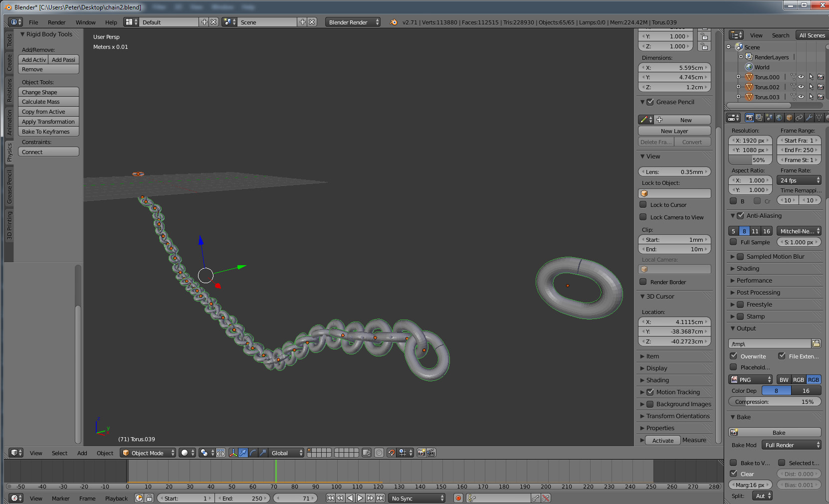Screen dimensions: 829x504
Task: Select the rotate manipulator arc icon
Action: (x=253, y=453)
